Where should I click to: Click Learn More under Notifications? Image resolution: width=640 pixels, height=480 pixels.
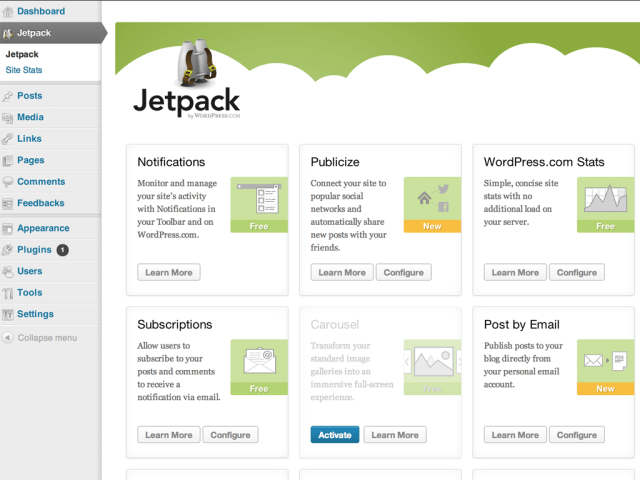pos(169,272)
